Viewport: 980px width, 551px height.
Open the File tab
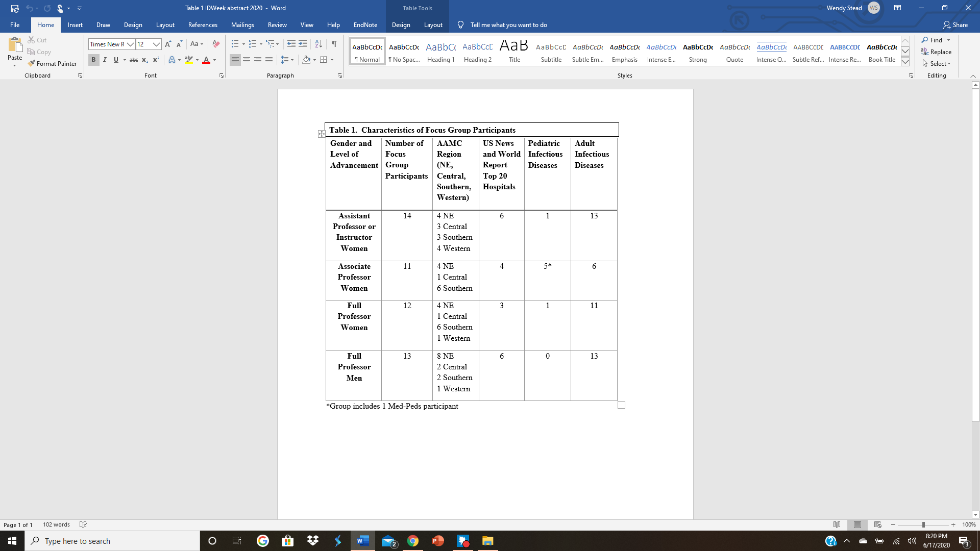(x=15, y=25)
